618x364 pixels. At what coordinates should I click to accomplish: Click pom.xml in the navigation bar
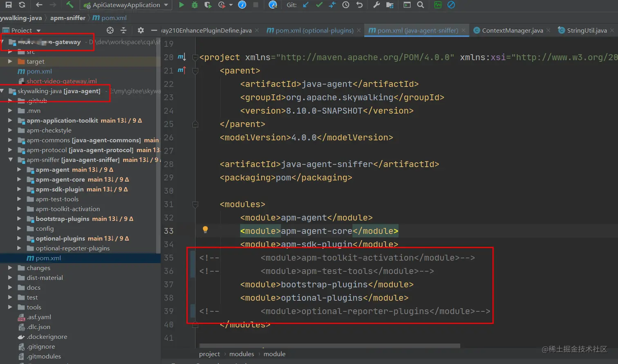pos(110,18)
